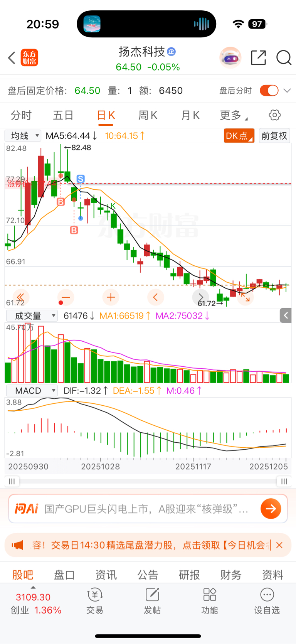Tap the 东方财富 orange logo
This screenshot has width=296, height=644.
point(29,58)
